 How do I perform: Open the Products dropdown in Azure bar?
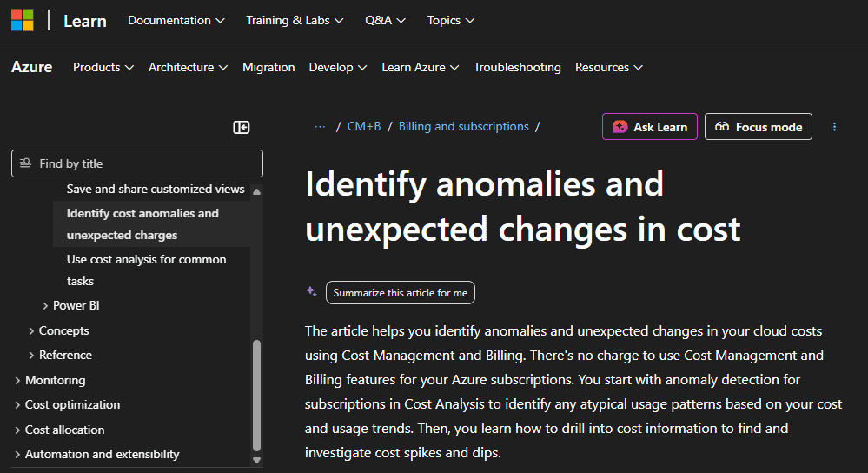[103, 67]
